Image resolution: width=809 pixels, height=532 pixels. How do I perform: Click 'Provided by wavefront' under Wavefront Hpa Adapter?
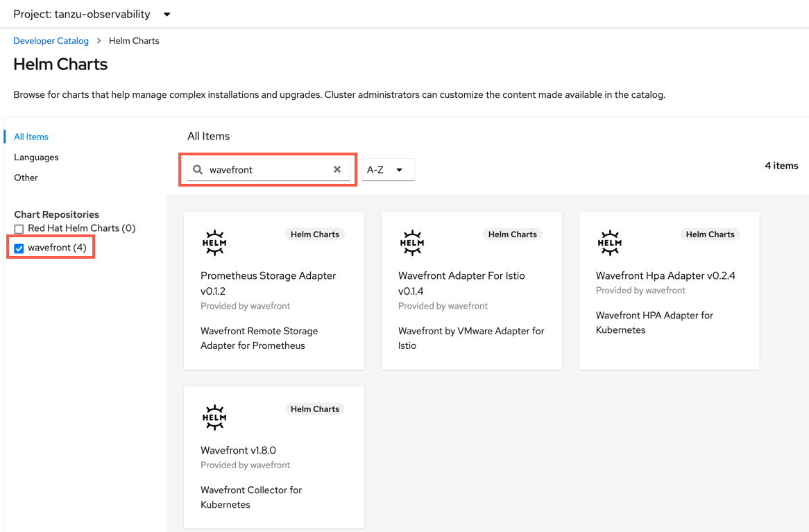(x=640, y=291)
